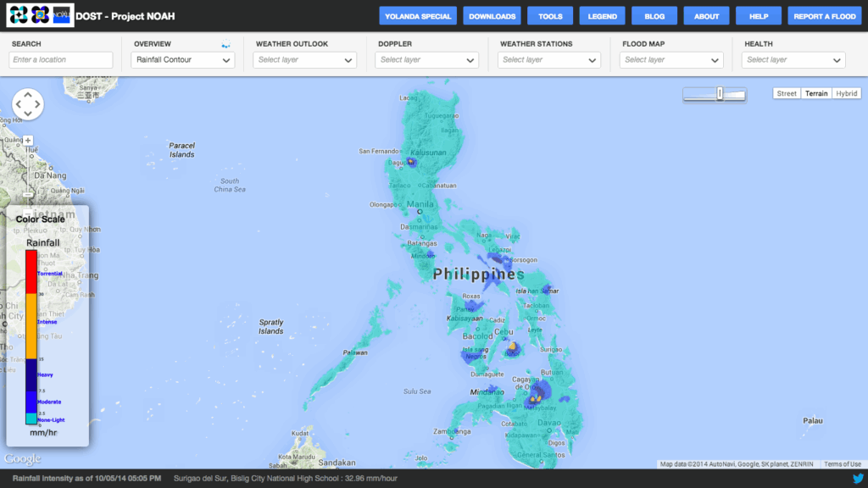The height and width of the screenshot is (488, 868).
Task: Click the Tuguegarao label on map
Action: tap(442, 115)
